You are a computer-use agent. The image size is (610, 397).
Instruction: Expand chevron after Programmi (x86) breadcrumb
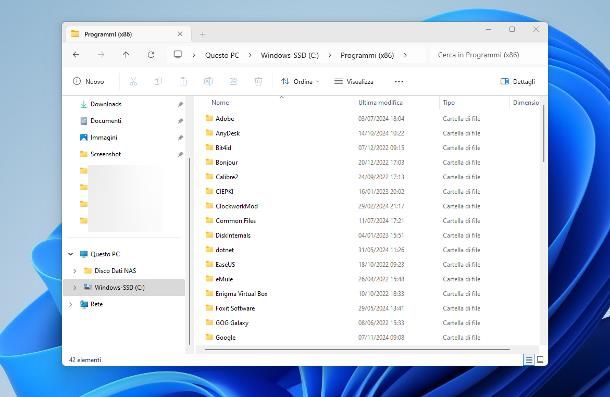[x=405, y=55]
